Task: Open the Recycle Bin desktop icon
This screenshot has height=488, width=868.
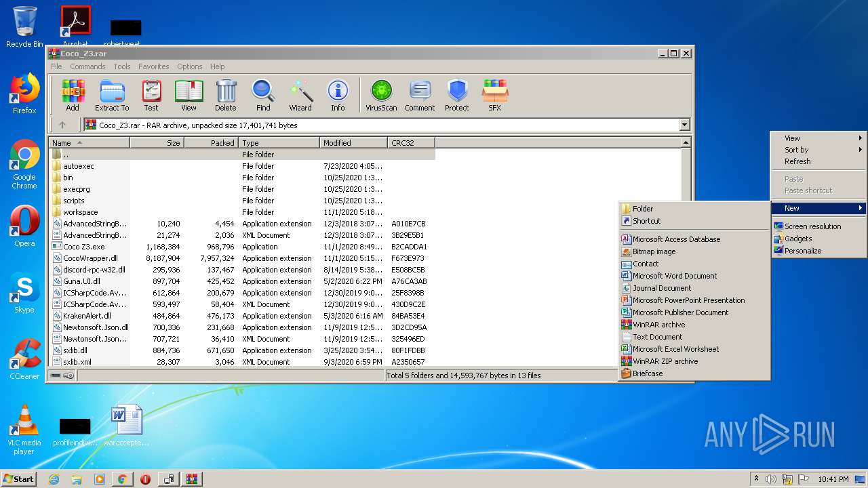Action: click(x=24, y=27)
